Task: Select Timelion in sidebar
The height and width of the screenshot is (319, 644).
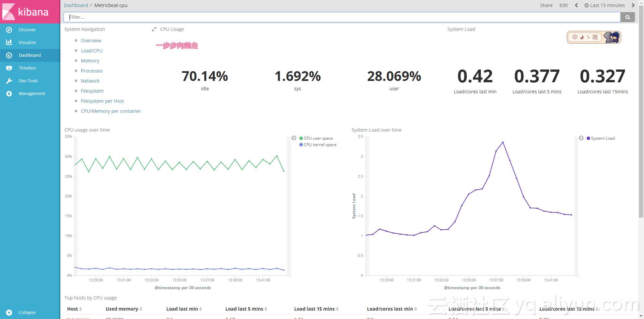Action: coord(27,68)
